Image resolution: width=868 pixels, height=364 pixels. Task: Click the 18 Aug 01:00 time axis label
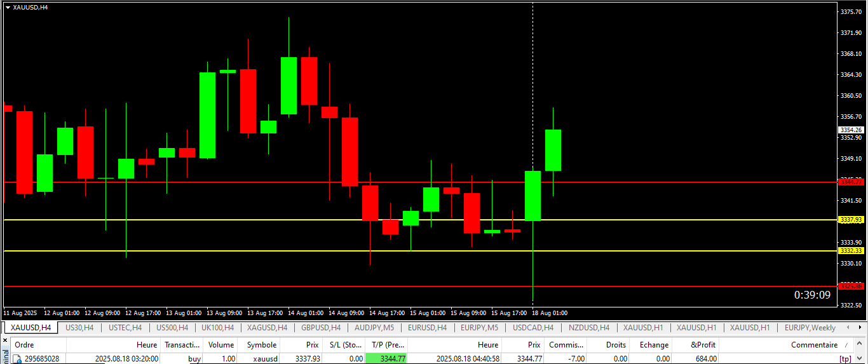550,313
